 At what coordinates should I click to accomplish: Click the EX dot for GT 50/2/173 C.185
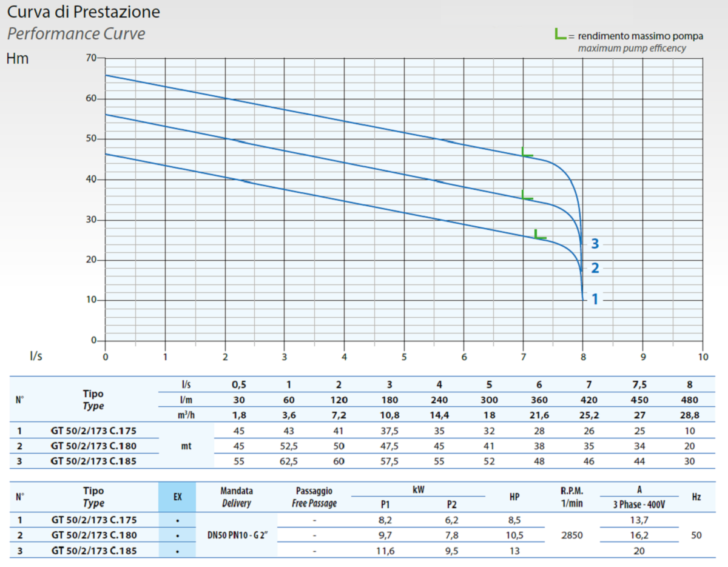point(177,551)
